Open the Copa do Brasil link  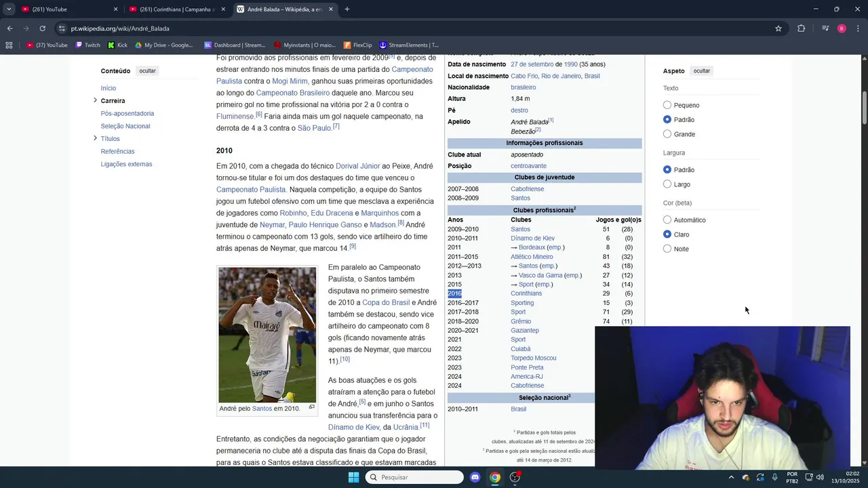pos(386,302)
